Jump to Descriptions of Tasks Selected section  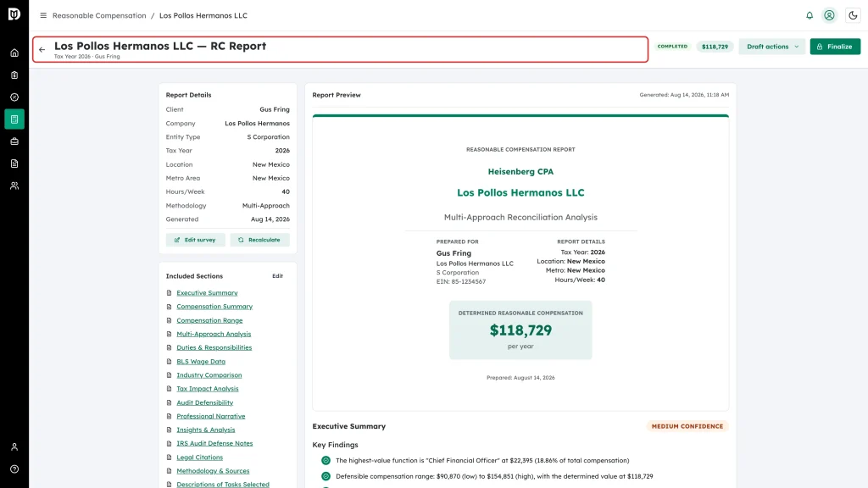point(223,484)
